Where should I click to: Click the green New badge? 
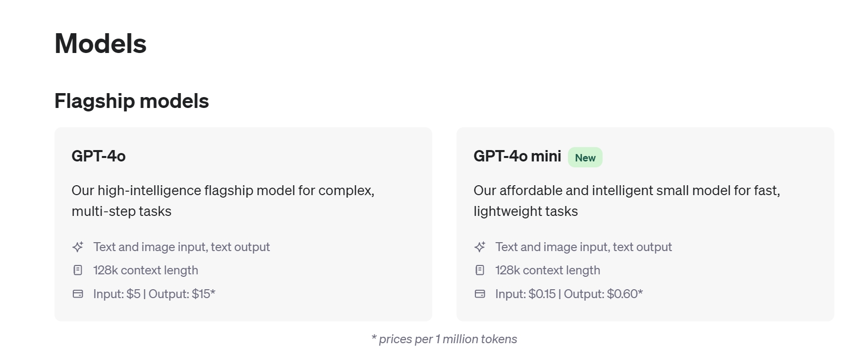(585, 157)
